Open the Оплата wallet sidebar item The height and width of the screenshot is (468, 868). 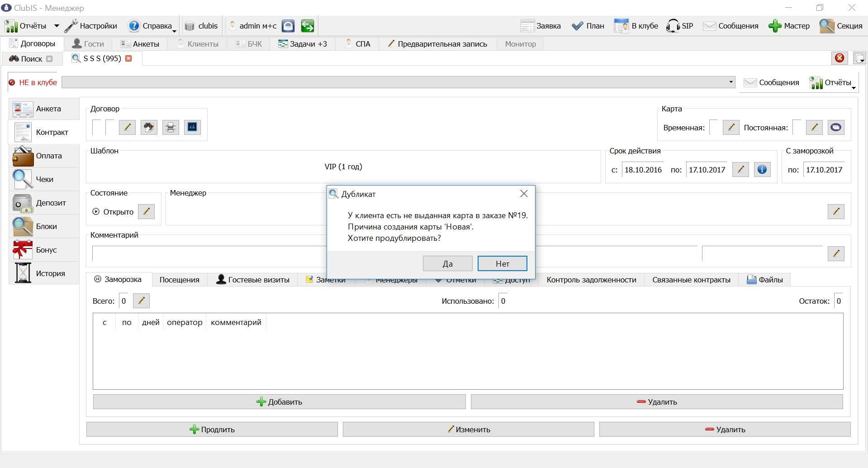[44, 156]
